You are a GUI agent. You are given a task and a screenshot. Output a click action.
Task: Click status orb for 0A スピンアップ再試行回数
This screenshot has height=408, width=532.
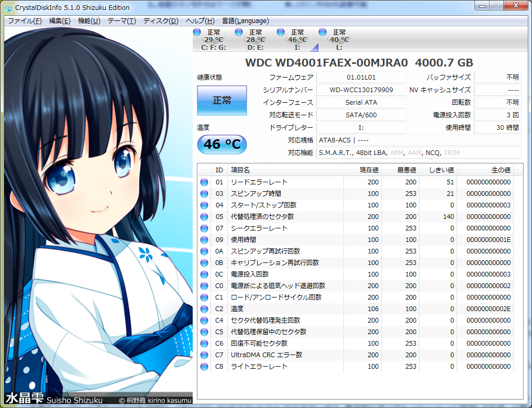tap(204, 251)
